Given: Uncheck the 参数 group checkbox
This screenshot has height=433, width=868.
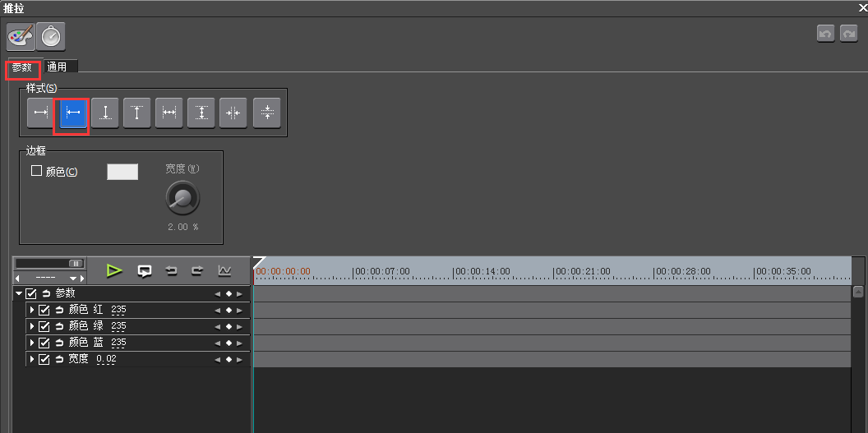Looking at the screenshot, I should (31, 293).
